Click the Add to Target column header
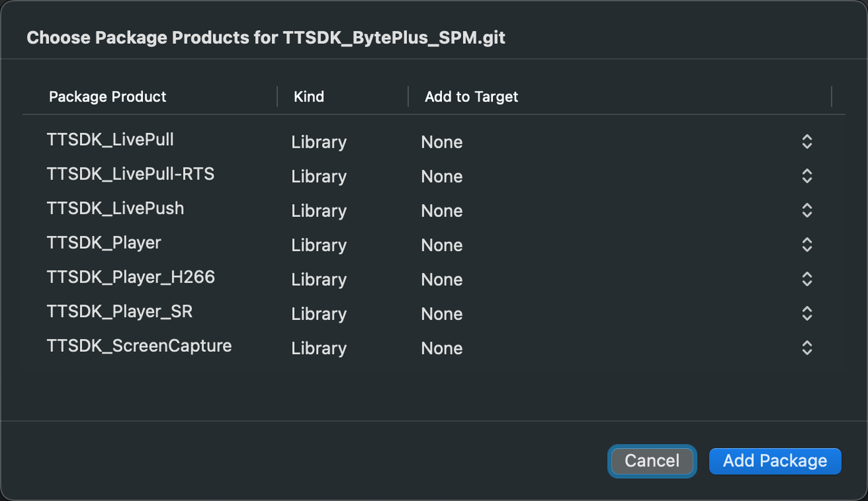Screen dimensions: 868x501 [x=471, y=97]
